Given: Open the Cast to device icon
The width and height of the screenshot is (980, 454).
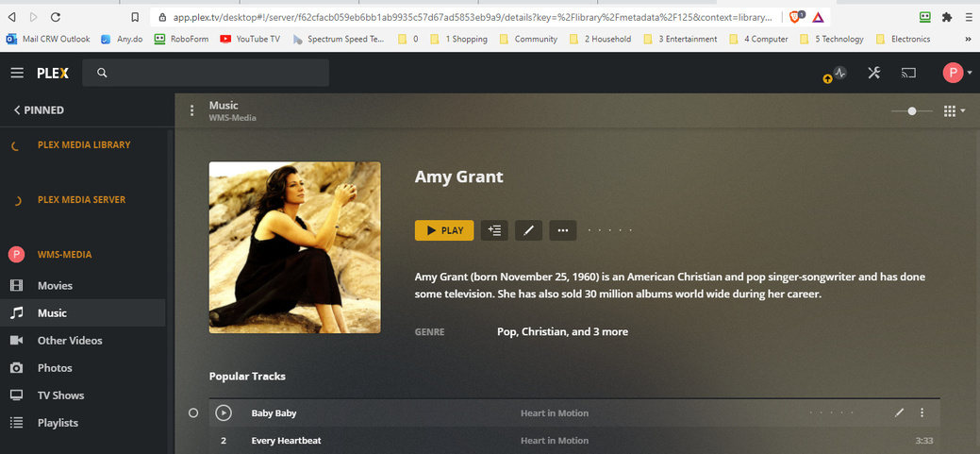Looking at the screenshot, I should pos(908,74).
